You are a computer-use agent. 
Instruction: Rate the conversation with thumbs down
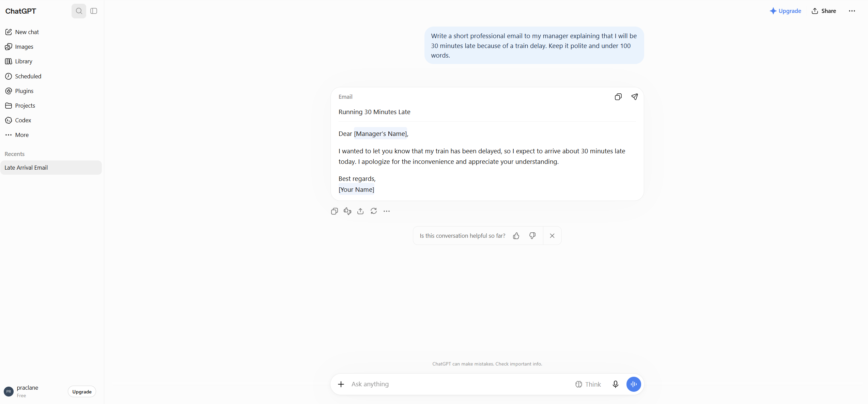pos(532,236)
